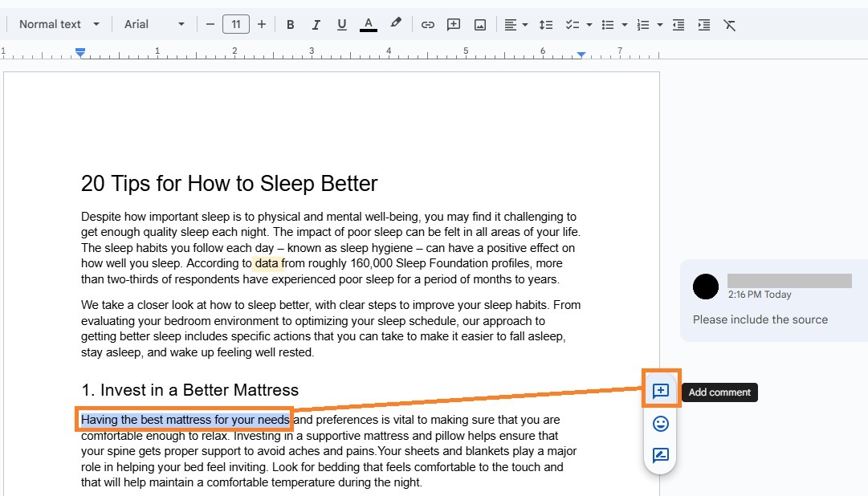This screenshot has width=868, height=496.
Task: Apply a checklist to the text
Action: click(573, 24)
